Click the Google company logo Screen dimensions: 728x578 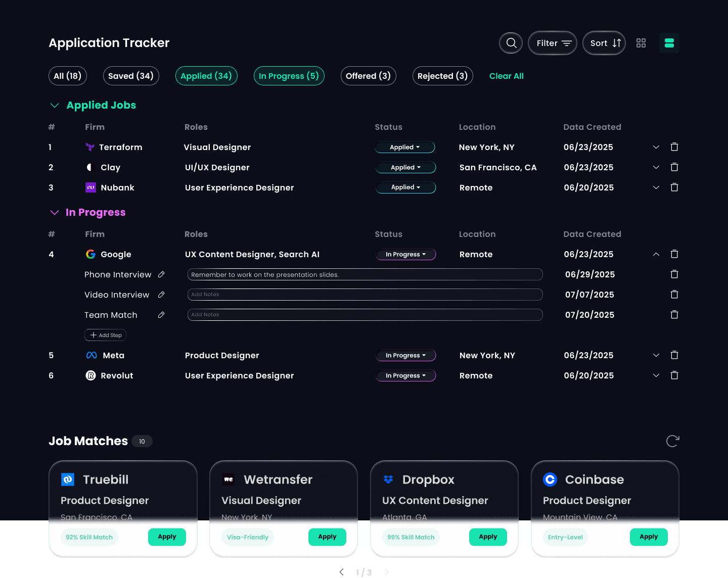click(90, 254)
